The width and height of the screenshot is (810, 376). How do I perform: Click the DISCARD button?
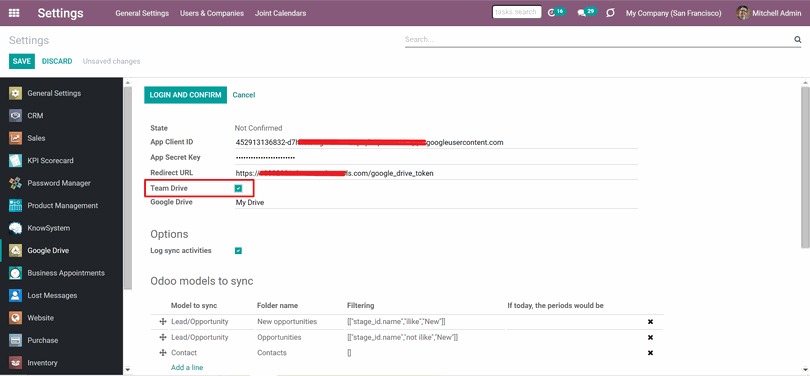(x=57, y=61)
